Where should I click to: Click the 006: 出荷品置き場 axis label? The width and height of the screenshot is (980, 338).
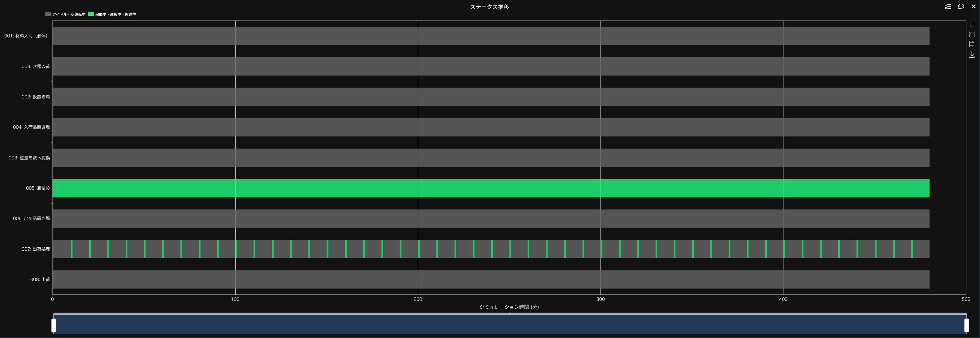(x=31, y=219)
